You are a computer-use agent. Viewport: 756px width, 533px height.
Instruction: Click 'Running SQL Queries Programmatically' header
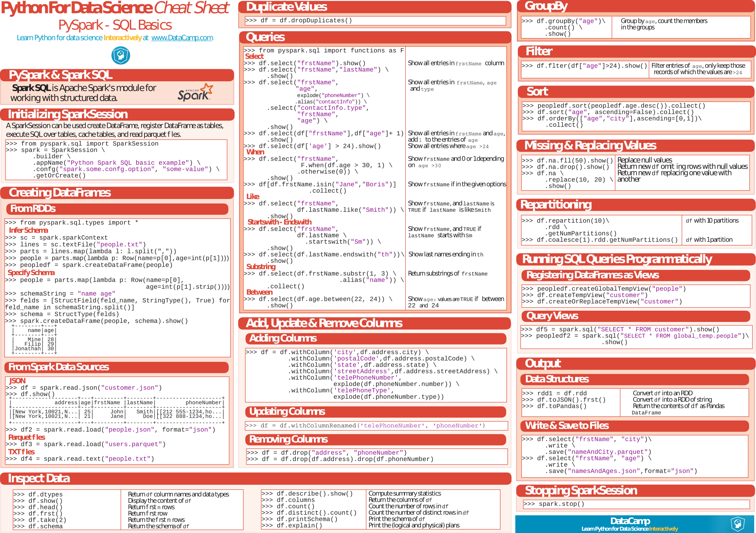(x=636, y=260)
